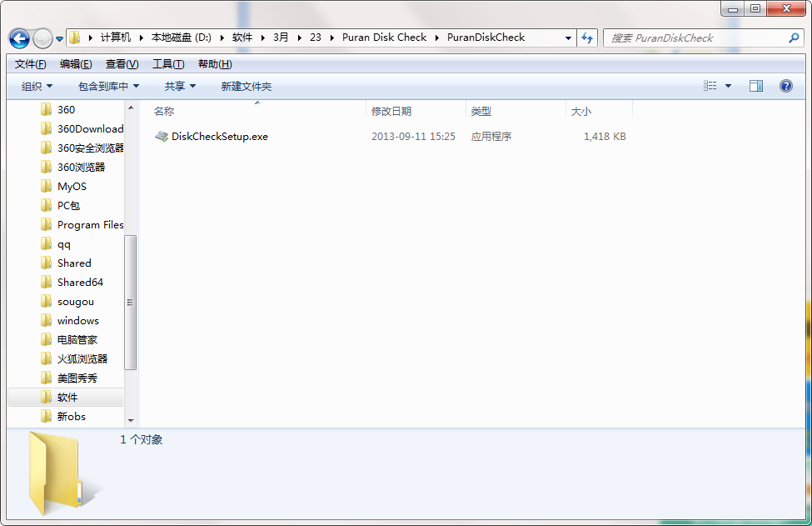812x526 pixels.
Task: Expand arrow after 计算机 in breadcrumb
Action: [141, 38]
